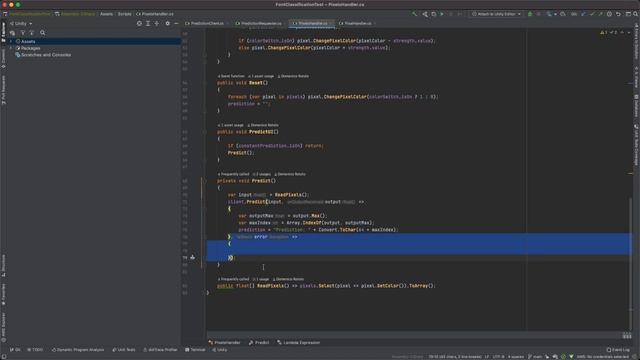Viewport: 640px width, 360px height.
Task: Open the Unit Tests tool window
Action: pyautogui.click(x=124, y=350)
